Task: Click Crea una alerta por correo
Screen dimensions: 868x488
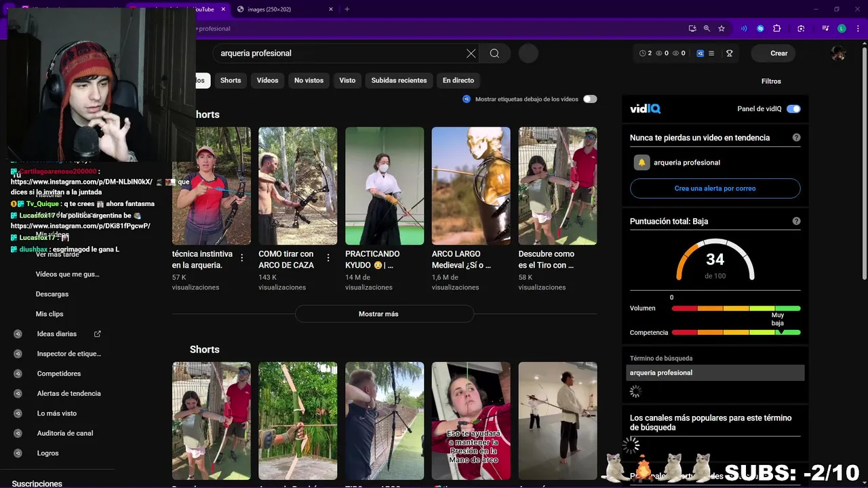Action: click(715, 188)
